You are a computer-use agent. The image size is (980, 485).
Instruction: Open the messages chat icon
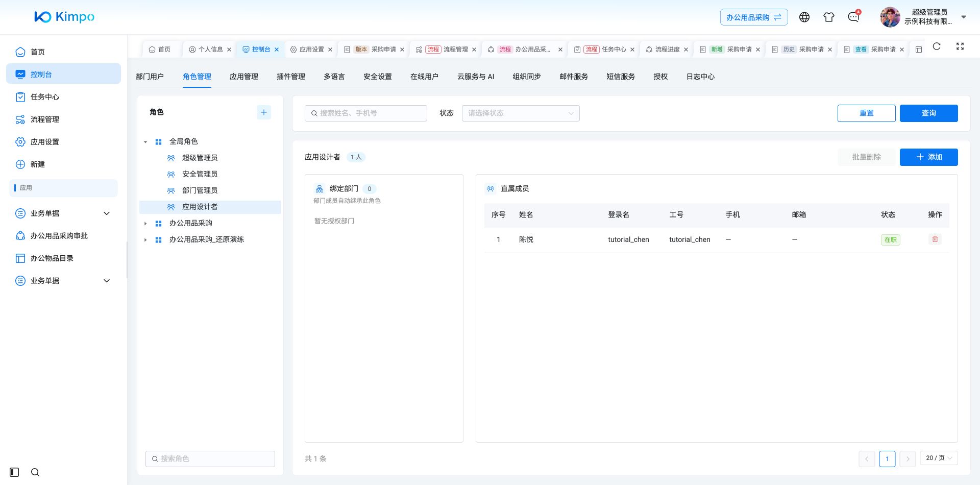pos(853,17)
